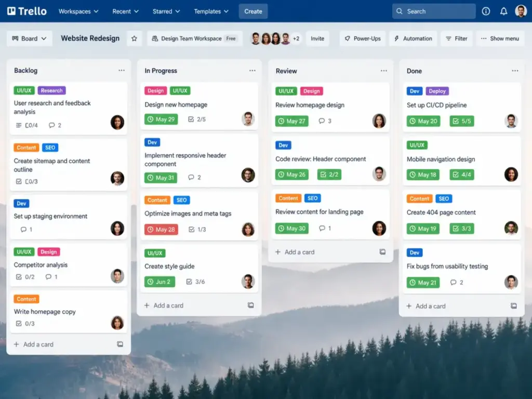Image resolution: width=532 pixels, height=399 pixels.
Task: Click member avatar on Competitor analysis card
Action: coord(117,276)
